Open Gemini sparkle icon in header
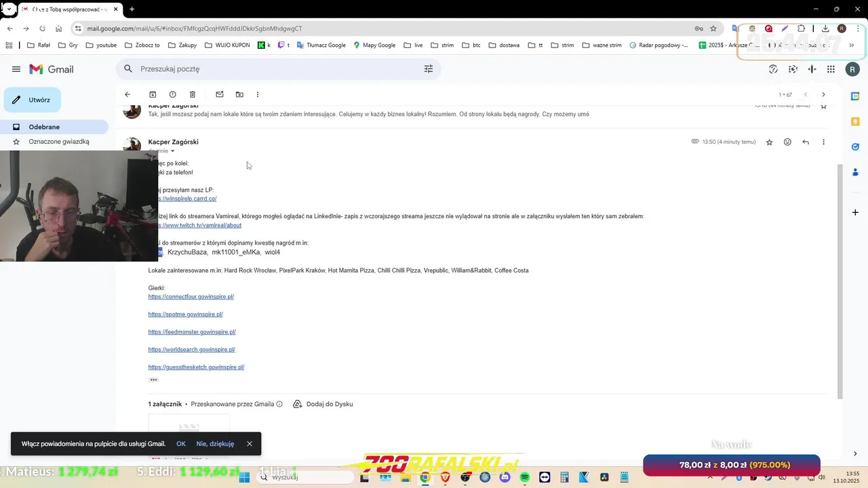The width and height of the screenshot is (868, 488). pos(812,69)
